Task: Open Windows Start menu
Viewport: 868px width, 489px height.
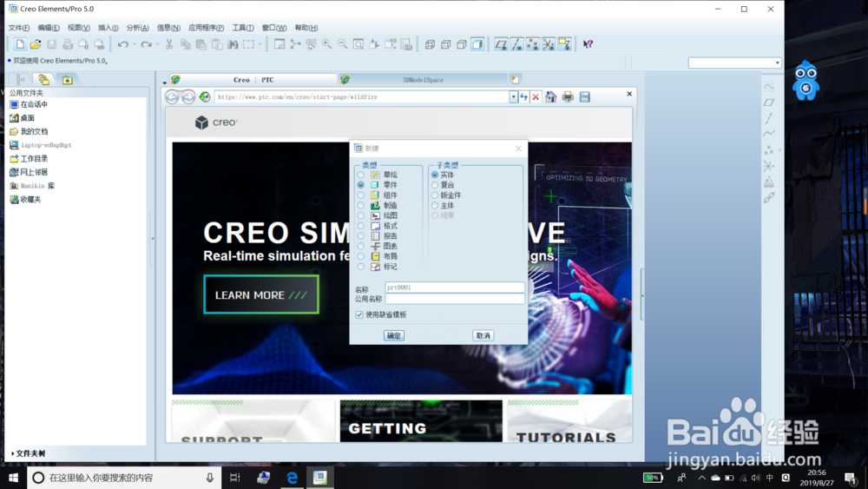Action: pos(13,478)
